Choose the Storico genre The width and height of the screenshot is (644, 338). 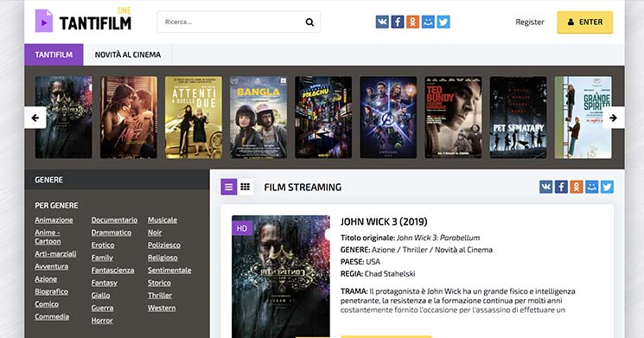(159, 283)
